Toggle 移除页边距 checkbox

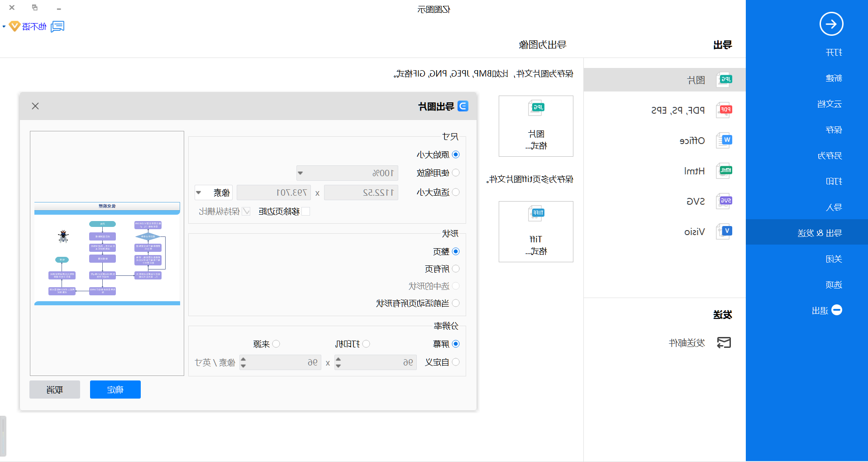pyautogui.click(x=306, y=211)
